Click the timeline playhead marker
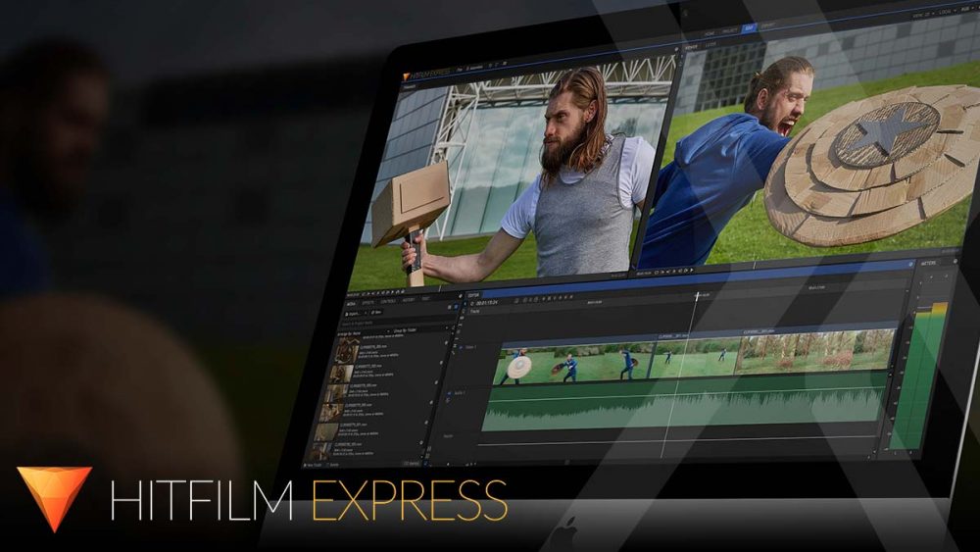Image resolution: width=980 pixels, height=552 pixels. point(697,295)
